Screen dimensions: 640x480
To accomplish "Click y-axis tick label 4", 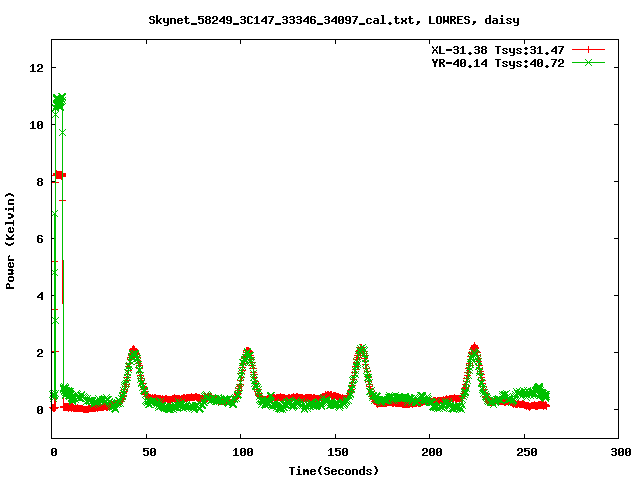I will [x=40, y=296].
